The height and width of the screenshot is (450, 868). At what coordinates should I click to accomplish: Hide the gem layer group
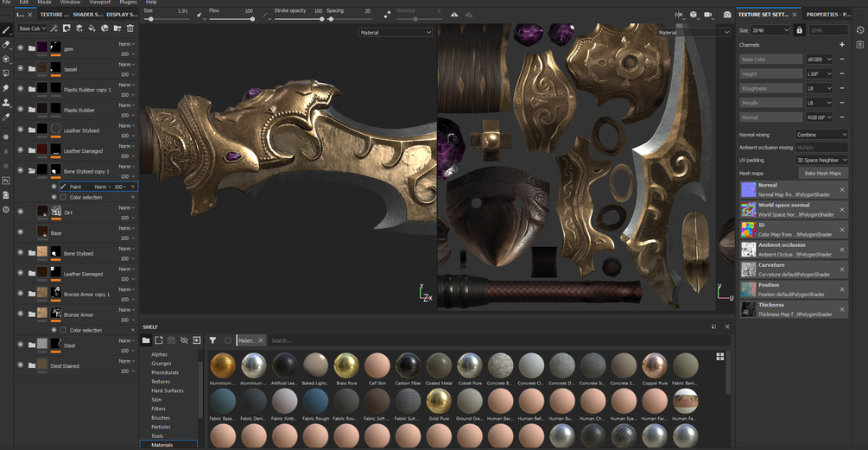point(21,48)
